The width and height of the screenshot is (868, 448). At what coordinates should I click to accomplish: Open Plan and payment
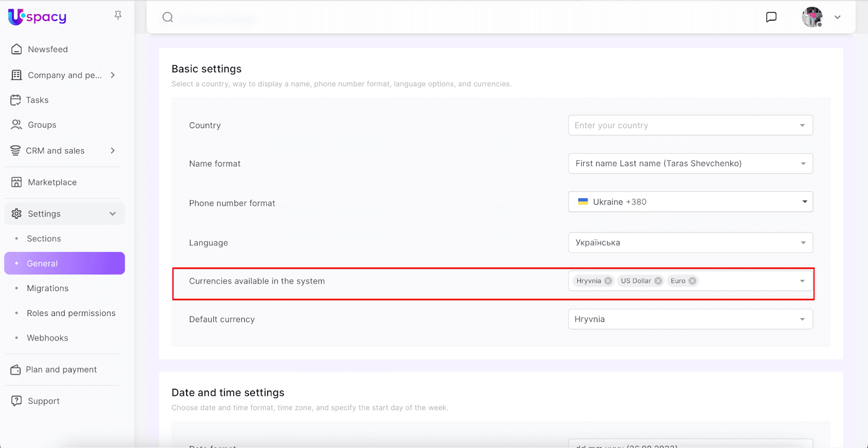[x=61, y=370]
